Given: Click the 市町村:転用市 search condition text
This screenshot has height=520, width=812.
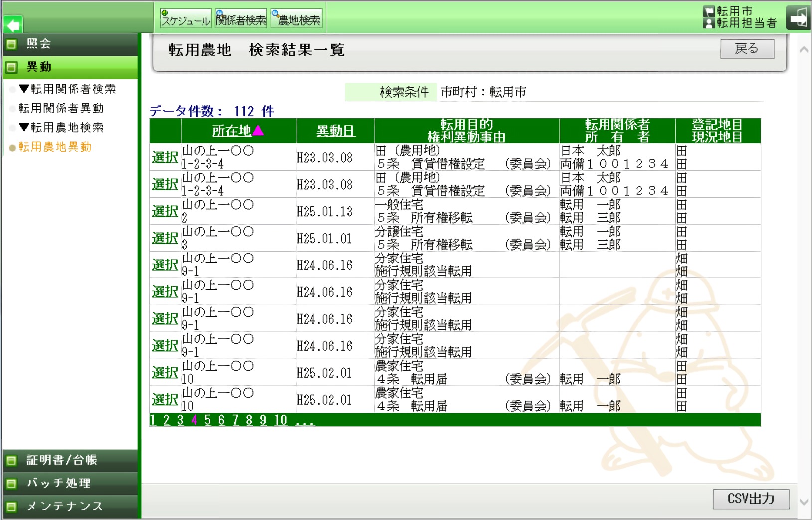Looking at the screenshot, I should [x=483, y=92].
